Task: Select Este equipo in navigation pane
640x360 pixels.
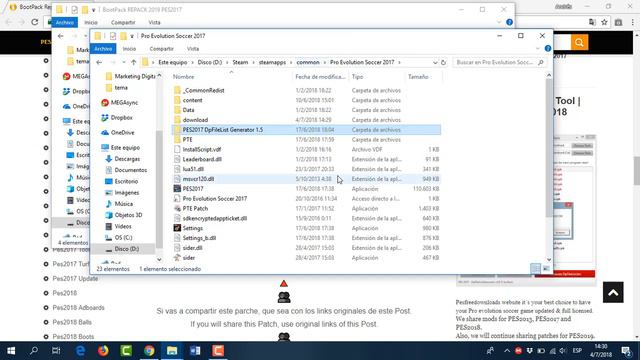Action: click(x=125, y=147)
